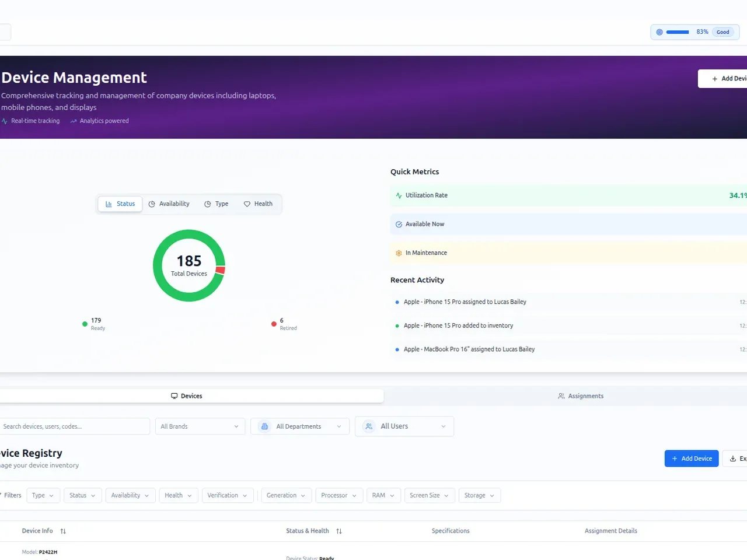Image resolution: width=747 pixels, height=560 pixels.
Task: Click the sort arrows next to Status & Health
Action: click(339, 531)
